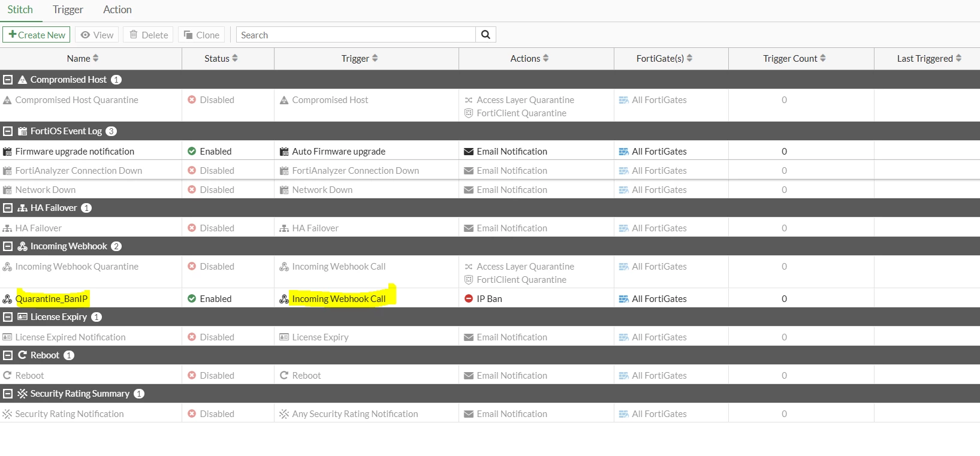Viewport: 980px width, 456px height.
Task: Click the red Disabled icon for HA Failover
Action: pos(192,228)
